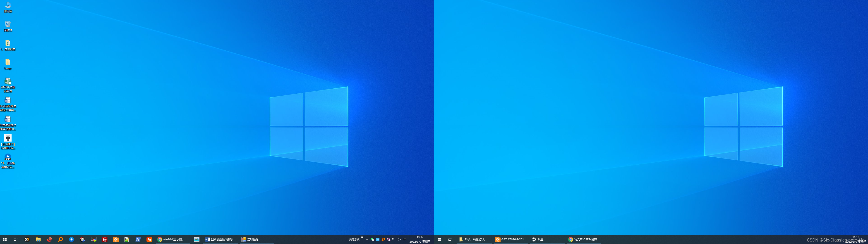Launch the green notepad editor icon
Image resolution: width=868 pixels, height=244 pixels.
(x=127, y=239)
